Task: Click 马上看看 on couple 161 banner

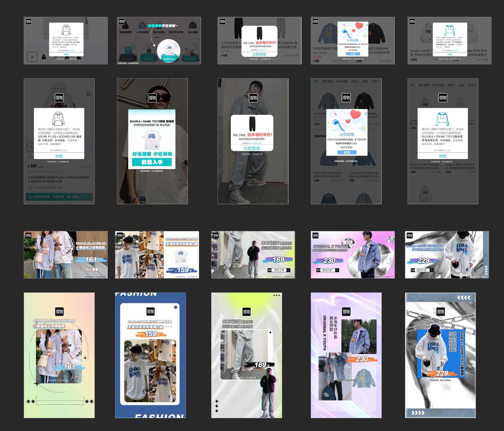Action: [x=92, y=269]
